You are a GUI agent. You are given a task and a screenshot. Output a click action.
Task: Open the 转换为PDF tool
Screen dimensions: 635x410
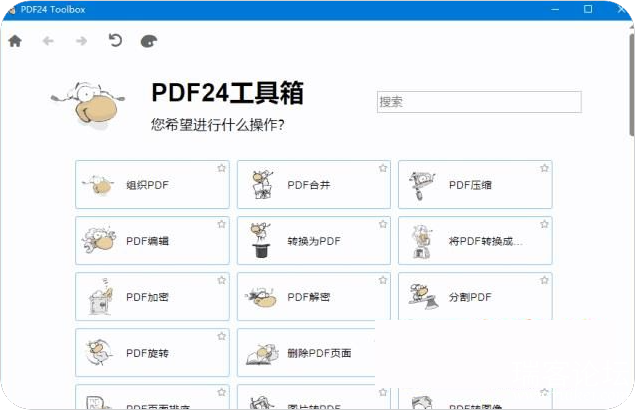(314, 240)
